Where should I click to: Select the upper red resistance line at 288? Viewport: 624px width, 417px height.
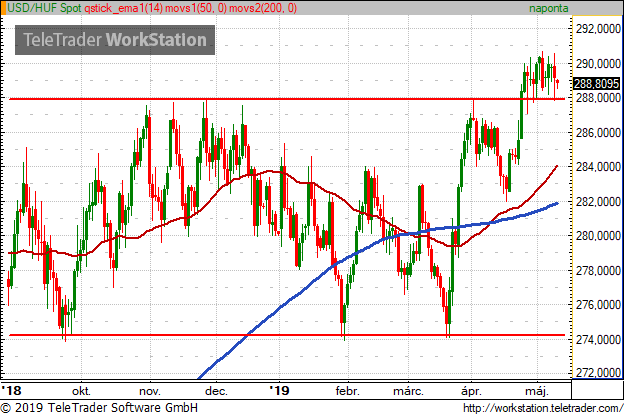pyautogui.click(x=287, y=98)
